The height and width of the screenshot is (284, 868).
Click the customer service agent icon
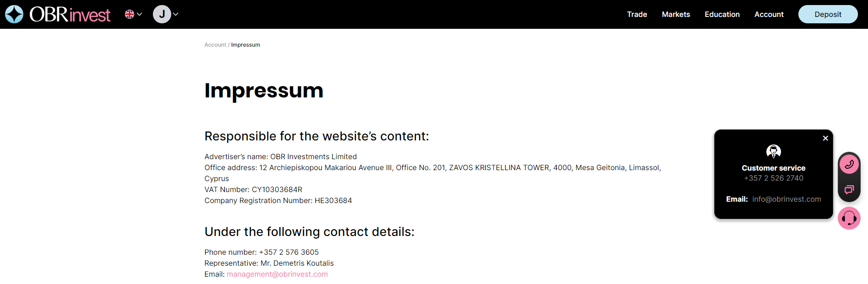[774, 151]
